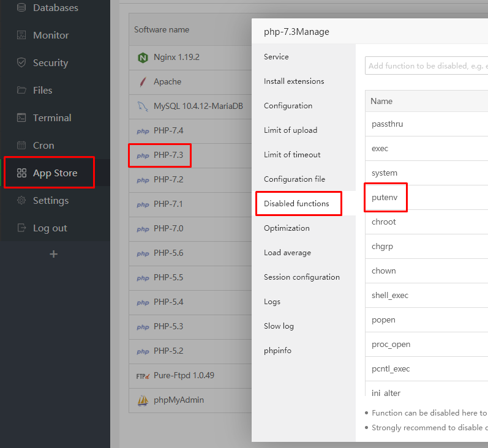Click the php icon beside PHP-7.2
The image size is (488, 448).
click(x=143, y=180)
